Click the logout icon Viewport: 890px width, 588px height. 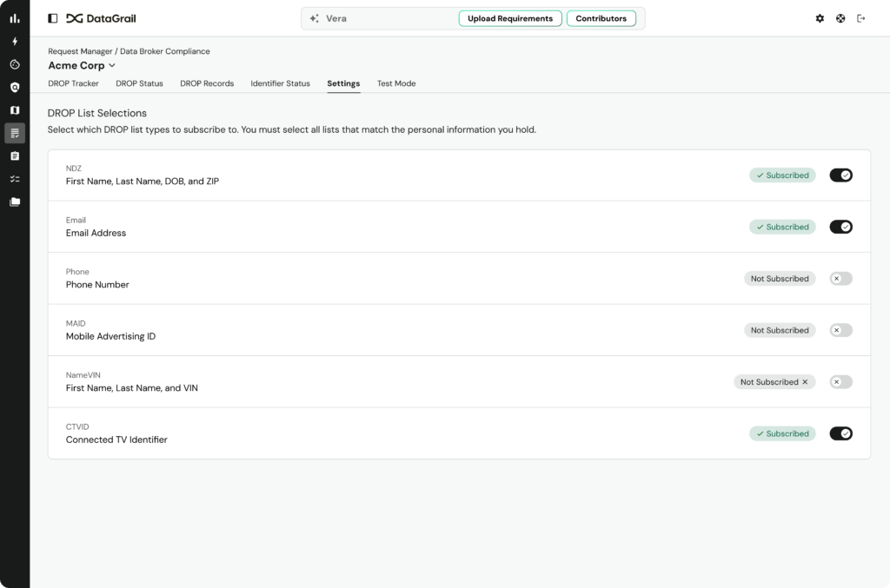pyautogui.click(x=861, y=18)
